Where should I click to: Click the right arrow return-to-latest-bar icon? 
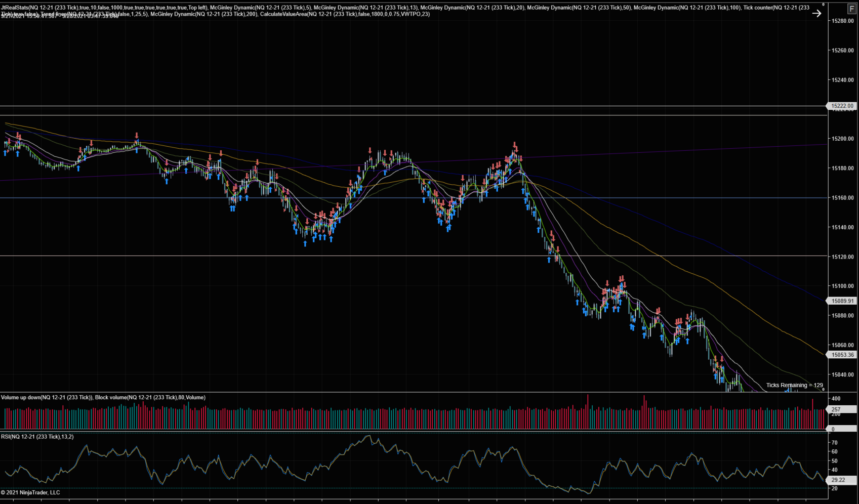(816, 14)
